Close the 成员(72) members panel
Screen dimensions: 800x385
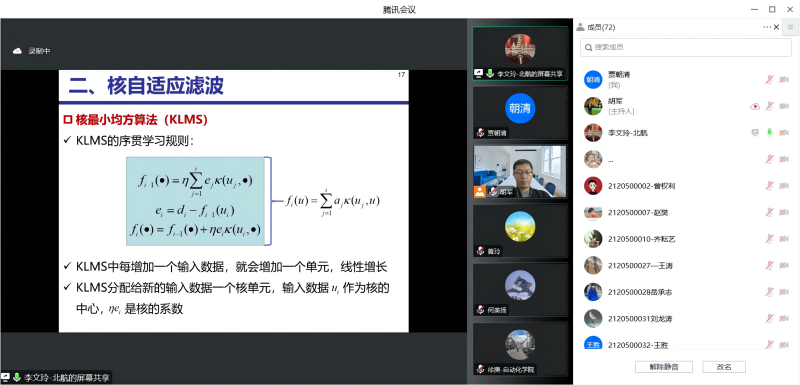click(x=777, y=28)
